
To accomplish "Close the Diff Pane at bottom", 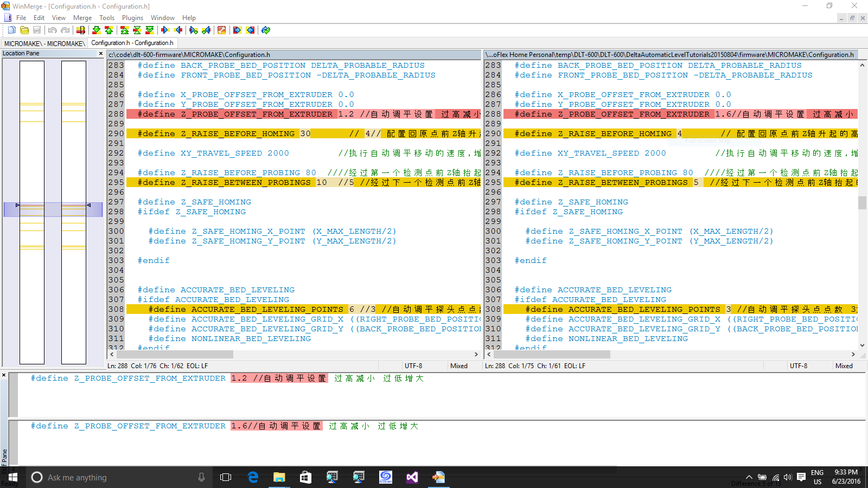I will [x=4, y=375].
